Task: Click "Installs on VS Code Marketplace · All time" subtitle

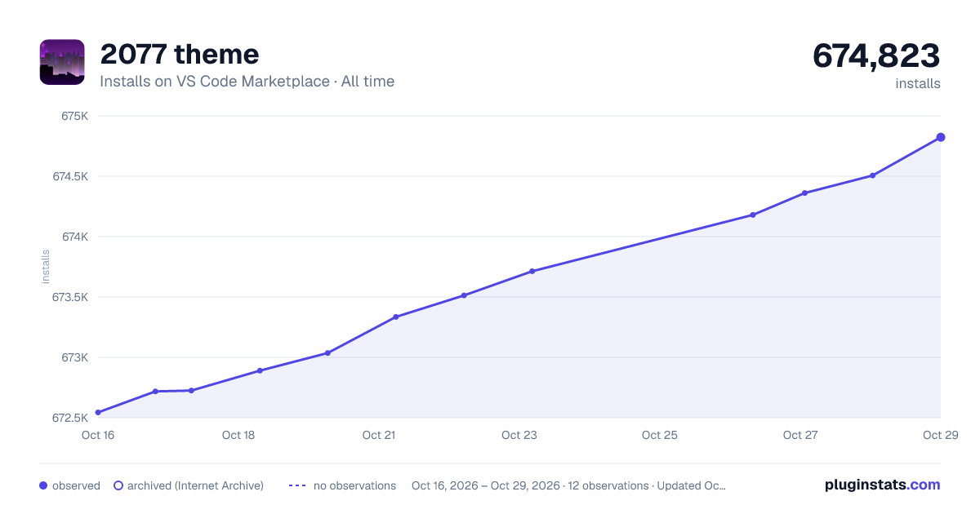Action: pyautogui.click(x=247, y=82)
